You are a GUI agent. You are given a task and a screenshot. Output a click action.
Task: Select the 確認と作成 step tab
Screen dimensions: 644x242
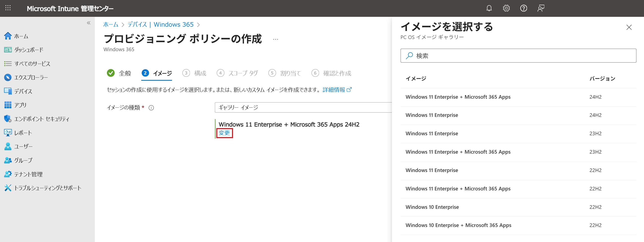pyautogui.click(x=331, y=73)
